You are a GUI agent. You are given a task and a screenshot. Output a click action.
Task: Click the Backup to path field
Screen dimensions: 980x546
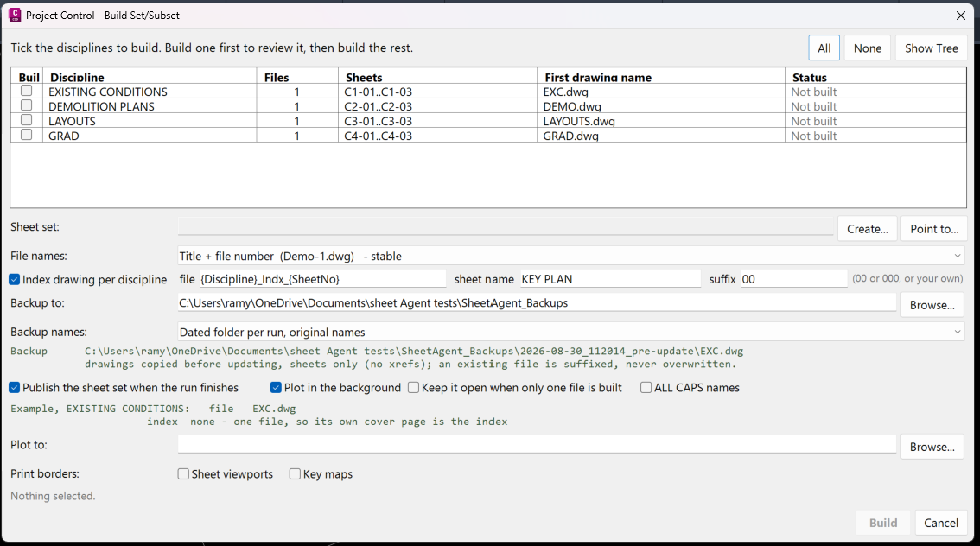click(x=537, y=303)
